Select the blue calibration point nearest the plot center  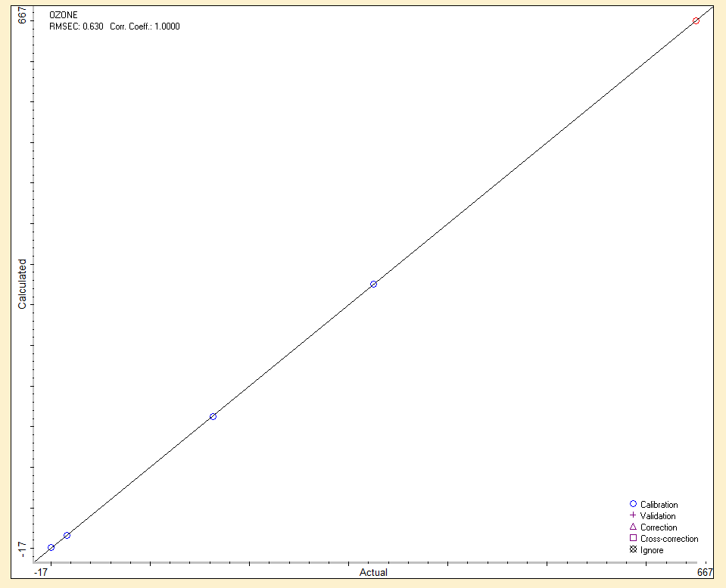[374, 285]
